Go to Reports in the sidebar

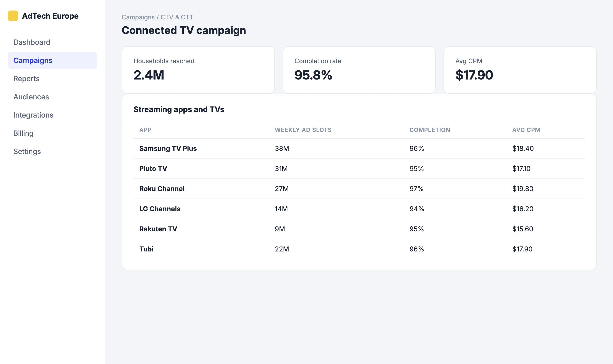pyautogui.click(x=52, y=79)
